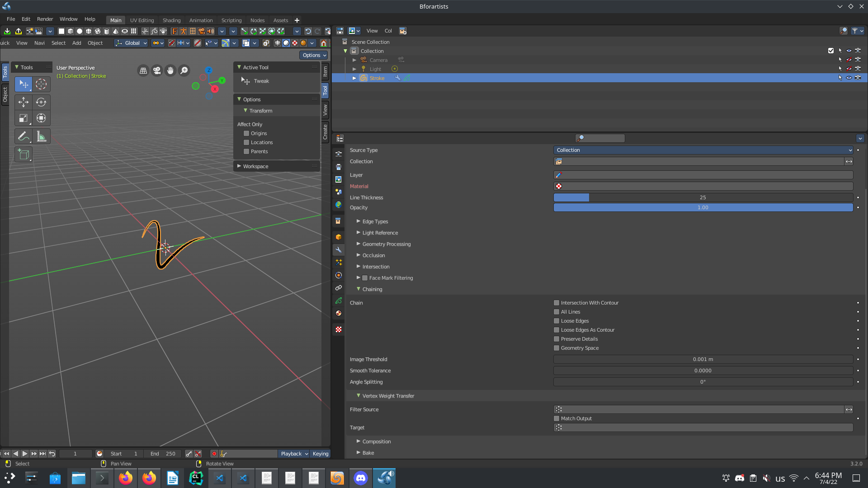Click the Zoom view magnifier icon

tap(184, 70)
